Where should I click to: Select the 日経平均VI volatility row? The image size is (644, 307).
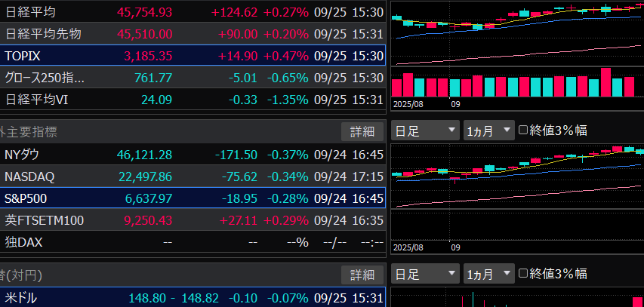coord(193,99)
